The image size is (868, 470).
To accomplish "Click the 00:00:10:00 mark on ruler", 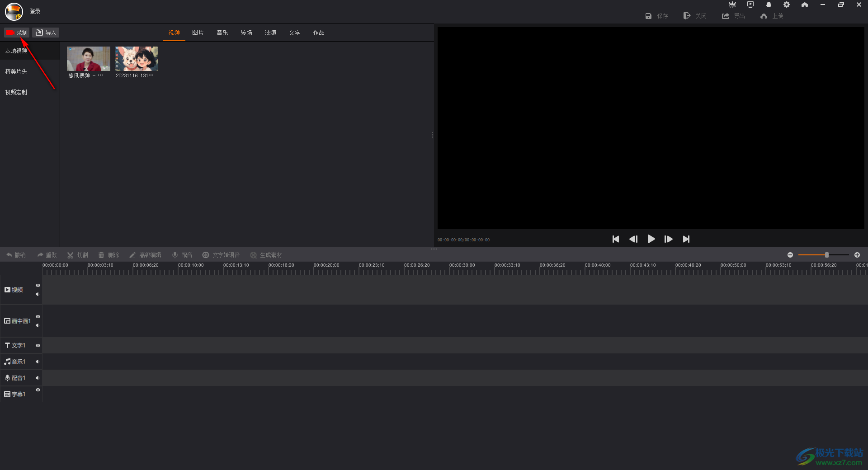I will pos(191,265).
